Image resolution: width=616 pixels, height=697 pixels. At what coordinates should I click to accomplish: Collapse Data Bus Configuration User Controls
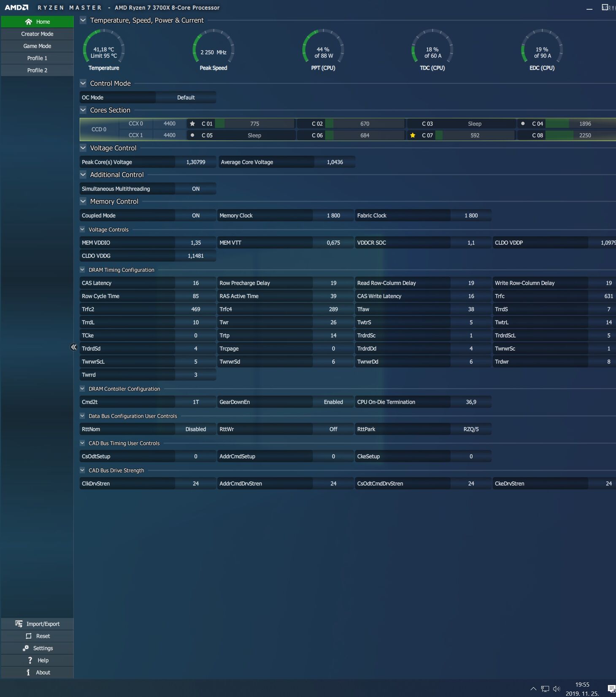(82, 416)
